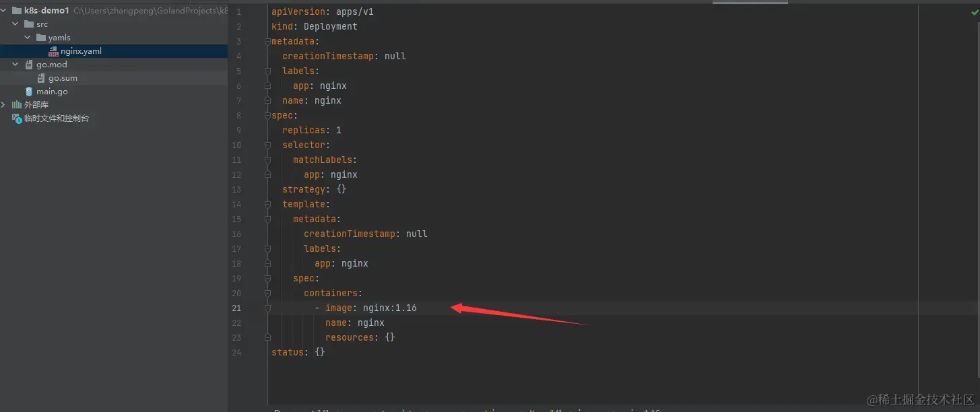980x412 pixels.
Task: Fold the labels block on line 5
Action: point(267,71)
